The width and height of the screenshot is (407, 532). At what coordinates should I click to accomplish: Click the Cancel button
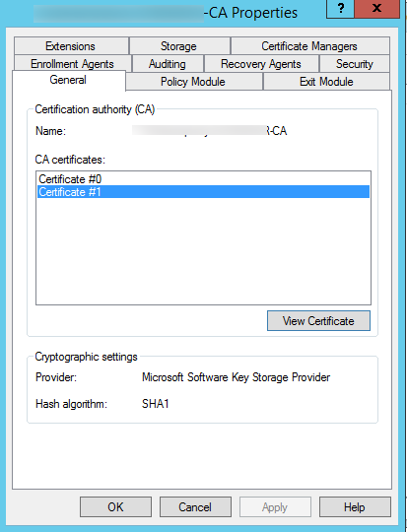point(195,507)
